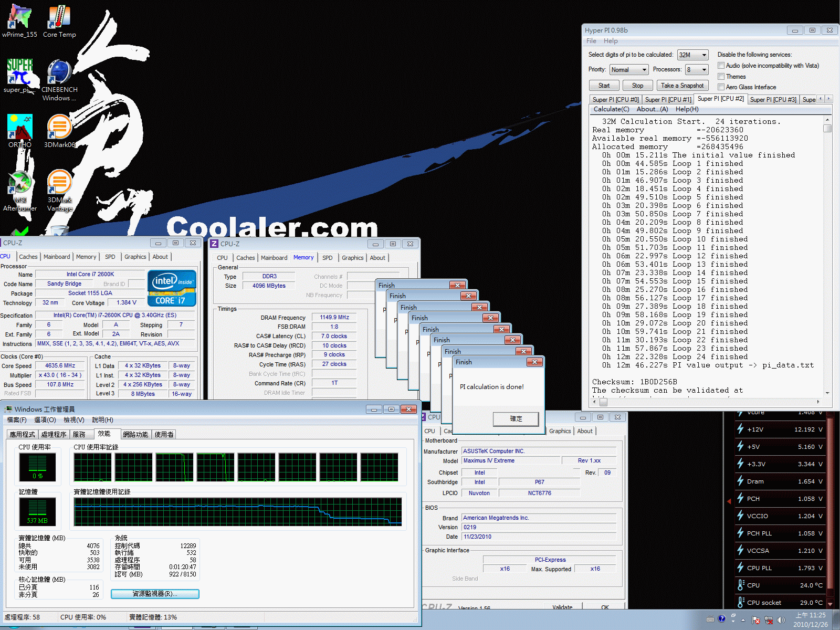Open the File menu in Hyper PI
This screenshot has width=840, height=630.
[x=591, y=41]
